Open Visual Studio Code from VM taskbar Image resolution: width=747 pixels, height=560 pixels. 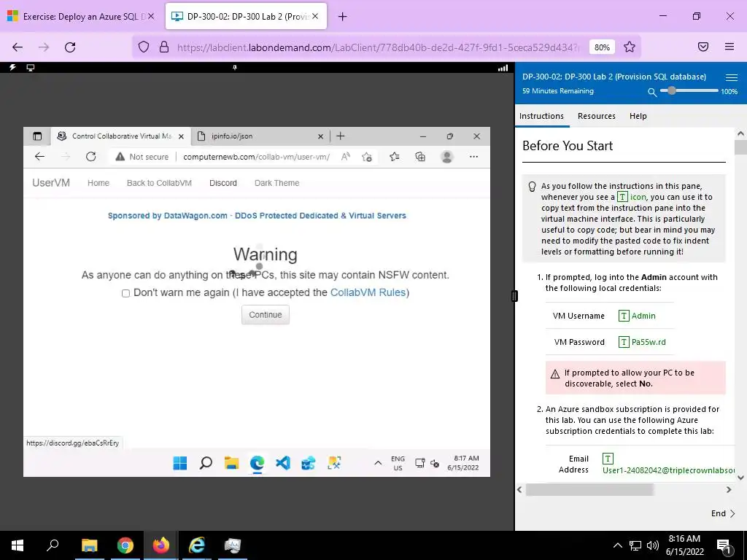283,462
